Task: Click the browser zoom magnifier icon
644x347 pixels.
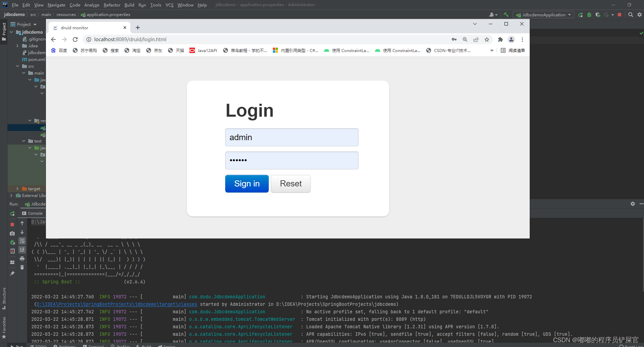Action: click(x=465, y=39)
